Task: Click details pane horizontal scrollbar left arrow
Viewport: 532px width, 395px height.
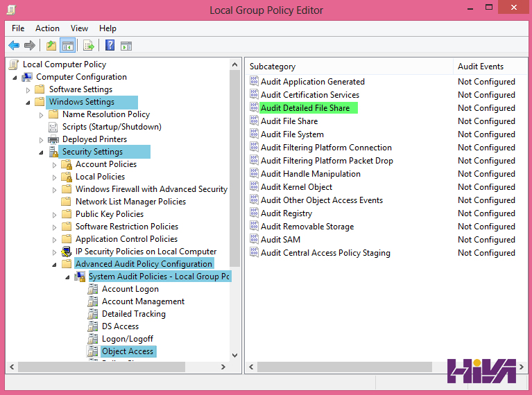Action: 251,367
